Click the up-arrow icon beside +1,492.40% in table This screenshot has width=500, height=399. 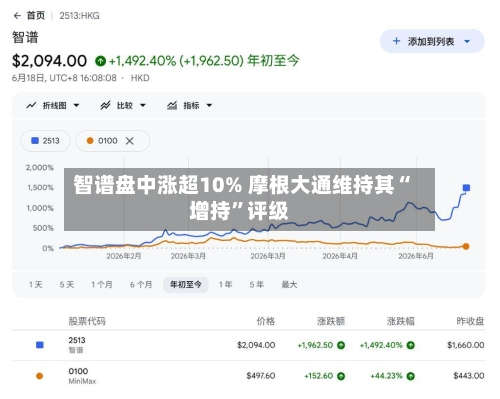click(x=411, y=345)
